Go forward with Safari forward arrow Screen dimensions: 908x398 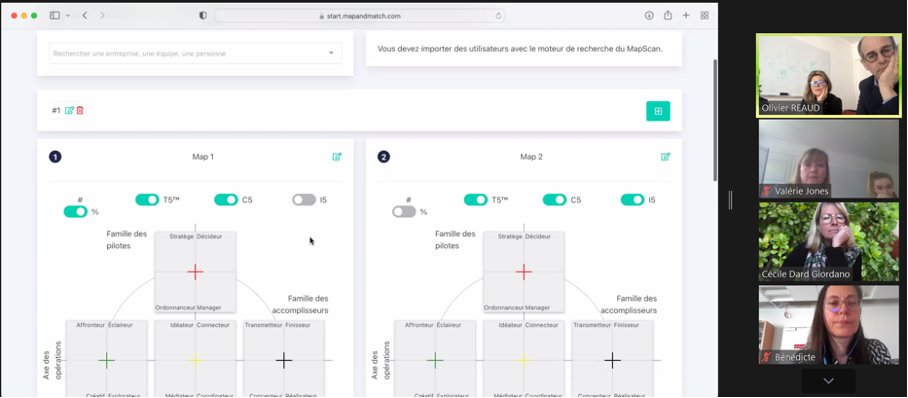(x=102, y=16)
